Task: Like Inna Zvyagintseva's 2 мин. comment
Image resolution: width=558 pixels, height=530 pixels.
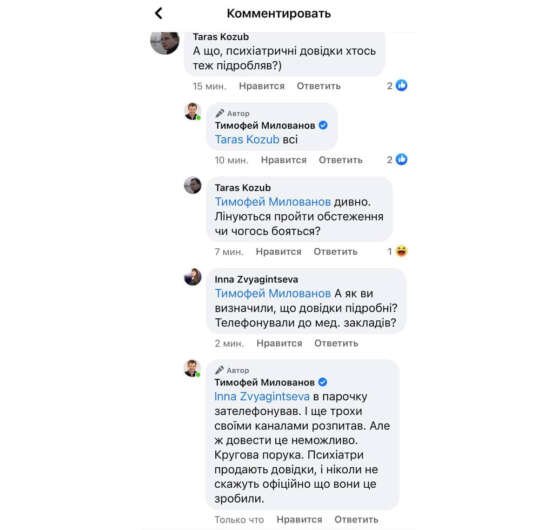Action: (x=279, y=343)
